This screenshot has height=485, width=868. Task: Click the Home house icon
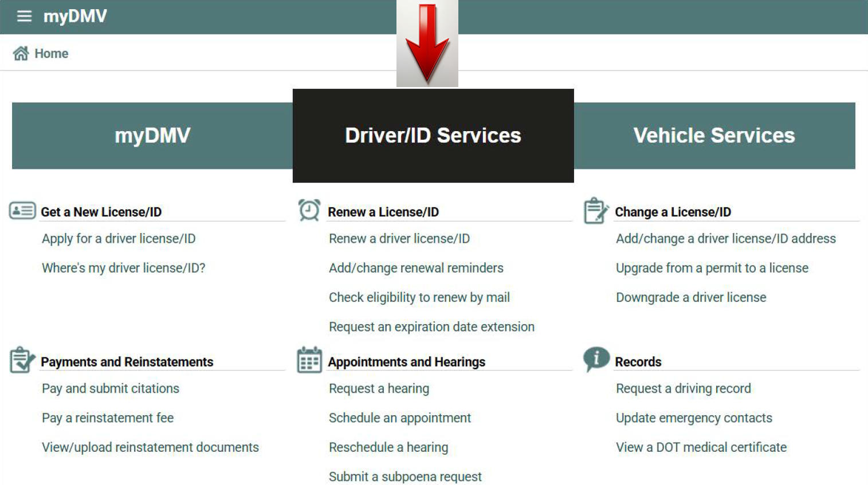[21, 52]
